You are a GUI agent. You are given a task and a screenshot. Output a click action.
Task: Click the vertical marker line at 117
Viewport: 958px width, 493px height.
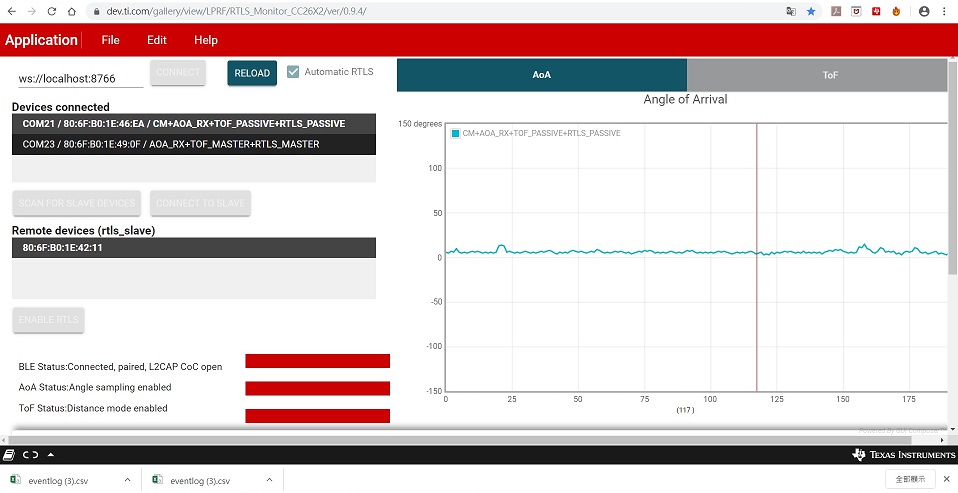(756, 257)
